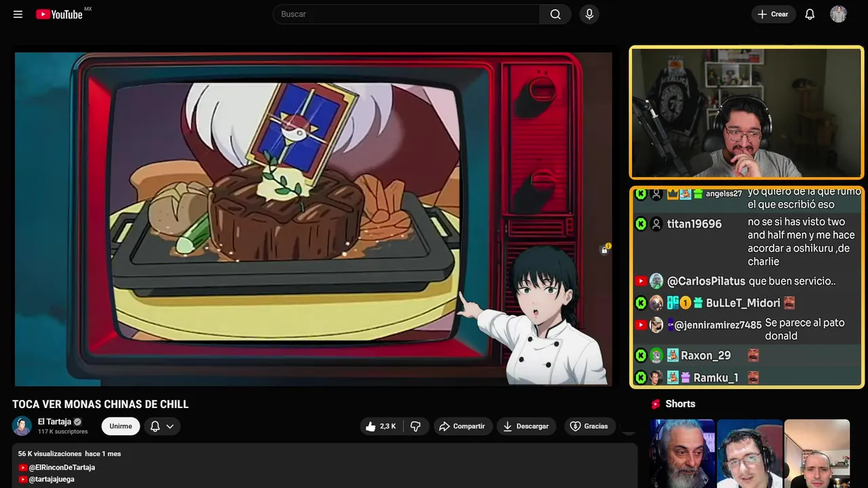Open the account avatar menu

pyautogui.click(x=838, y=14)
